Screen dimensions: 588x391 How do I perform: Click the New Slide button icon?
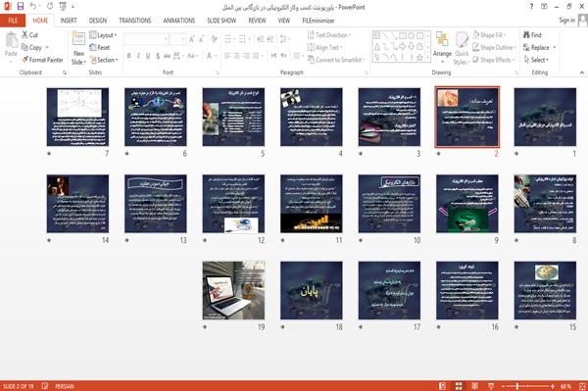pyautogui.click(x=78, y=40)
